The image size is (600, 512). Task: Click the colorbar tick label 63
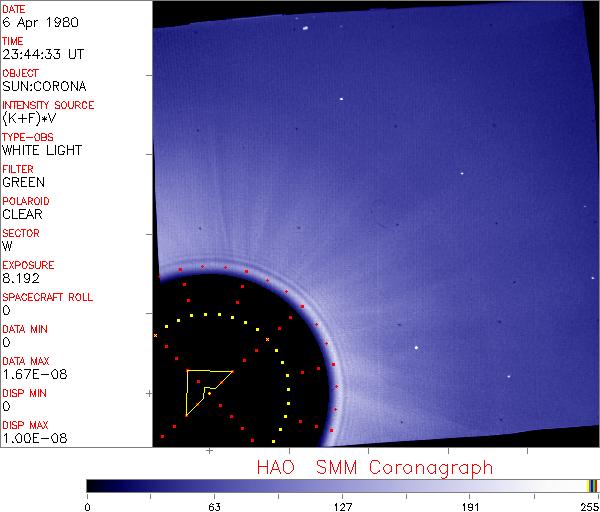pyautogui.click(x=214, y=505)
